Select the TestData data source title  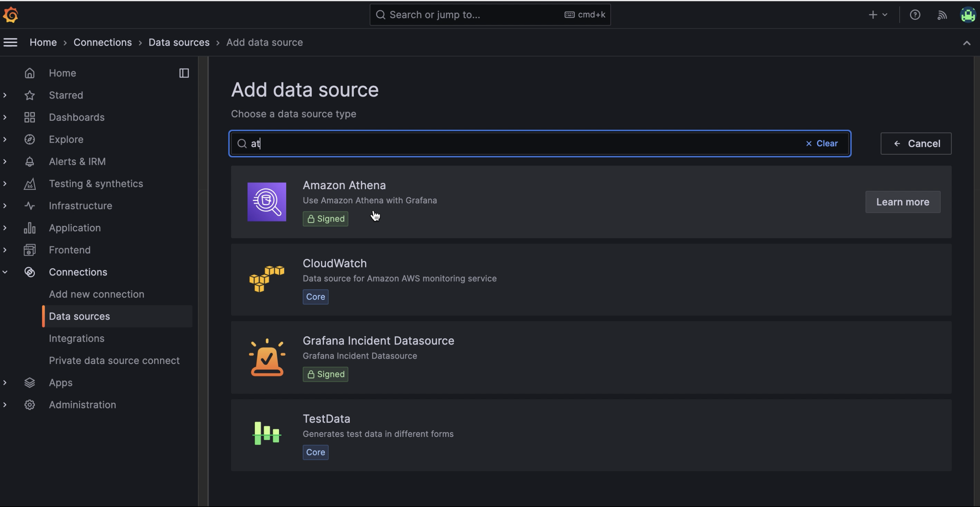pyautogui.click(x=326, y=419)
